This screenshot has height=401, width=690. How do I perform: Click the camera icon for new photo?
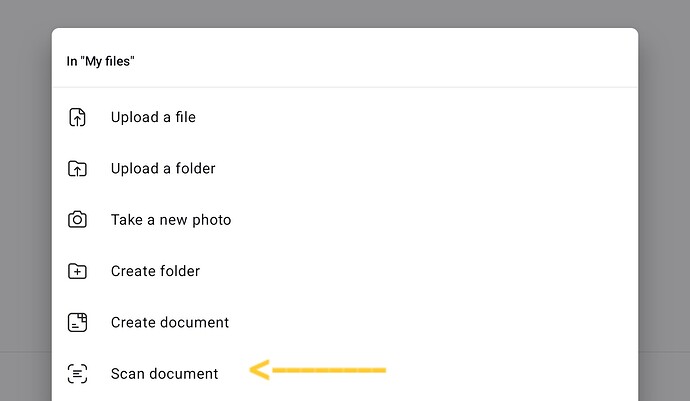[77, 220]
